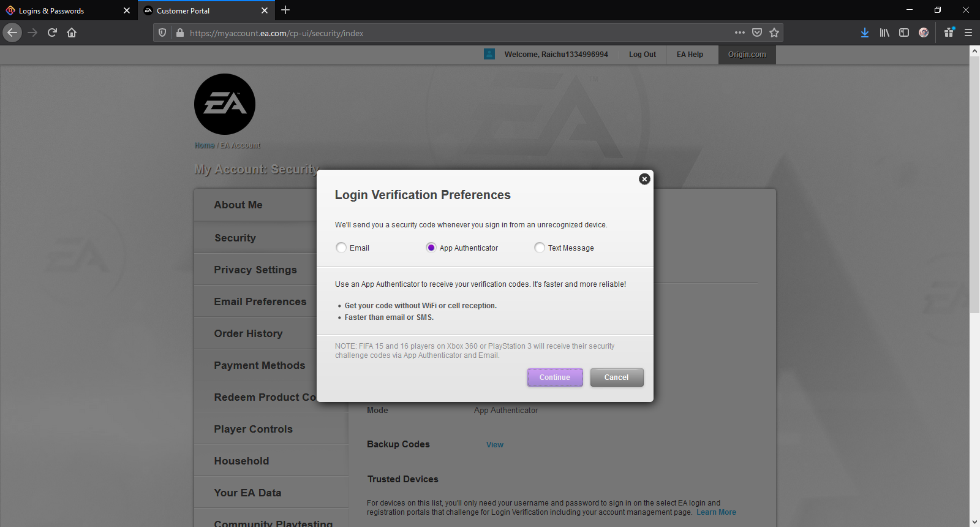Screen dimensions: 980x527
Task: Close the Logins & Passwords tab
Action: (x=127, y=10)
